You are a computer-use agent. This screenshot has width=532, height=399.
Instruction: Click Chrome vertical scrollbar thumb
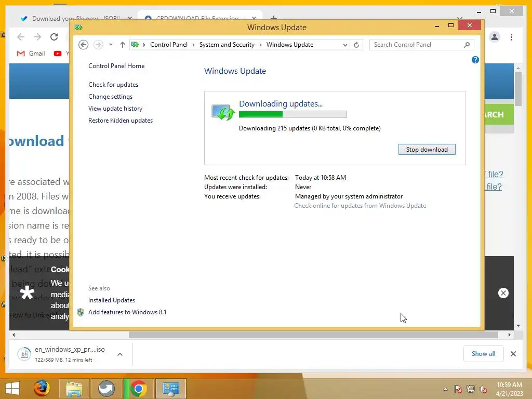coord(518,89)
